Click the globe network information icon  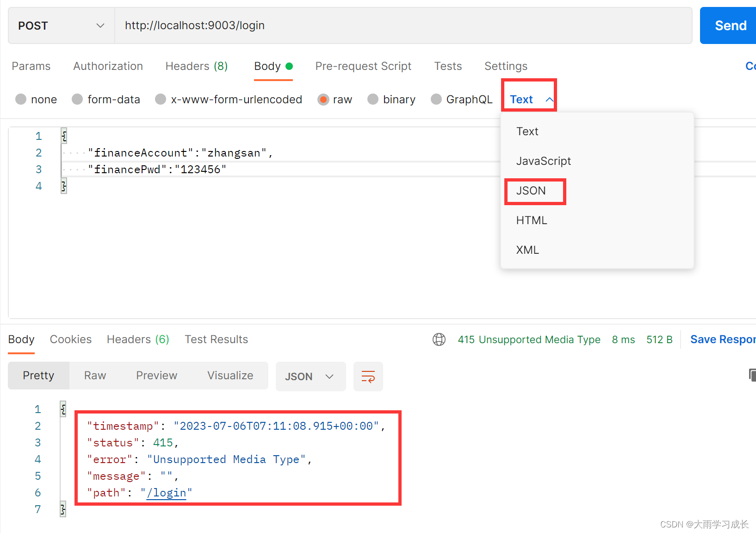click(x=439, y=339)
